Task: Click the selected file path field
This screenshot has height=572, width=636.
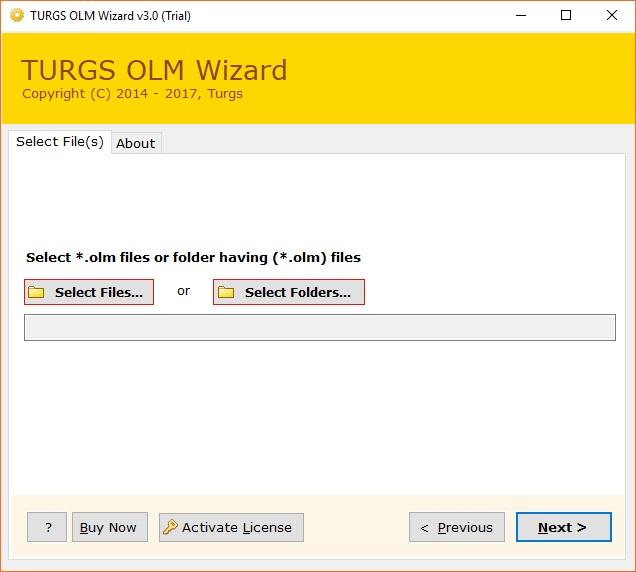Action: 320,327
